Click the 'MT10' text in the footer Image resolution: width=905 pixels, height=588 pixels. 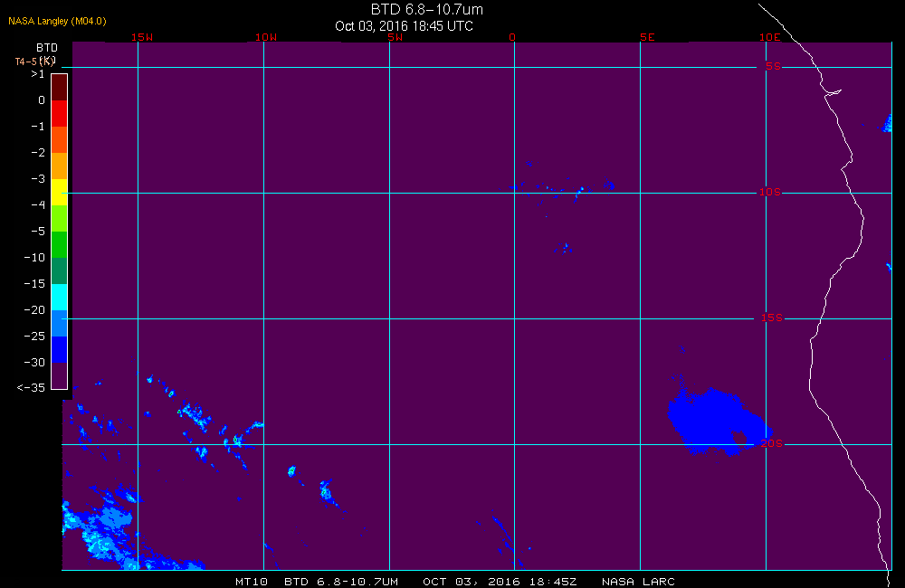coord(251,582)
